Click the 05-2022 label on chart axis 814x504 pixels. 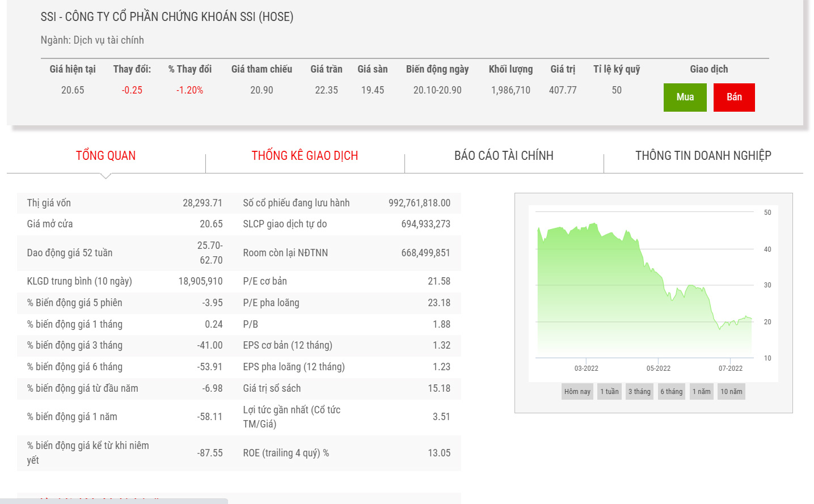pos(658,369)
